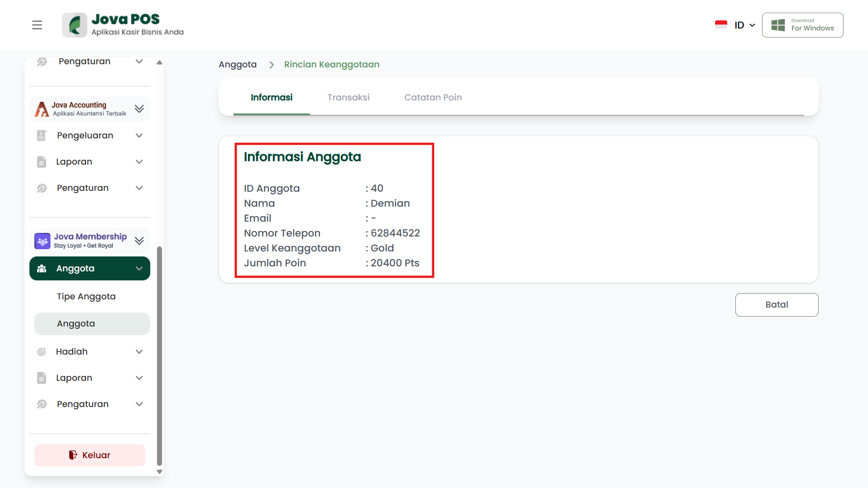Click the Indonesian flag icon
The image size is (868, 488).
click(720, 25)
